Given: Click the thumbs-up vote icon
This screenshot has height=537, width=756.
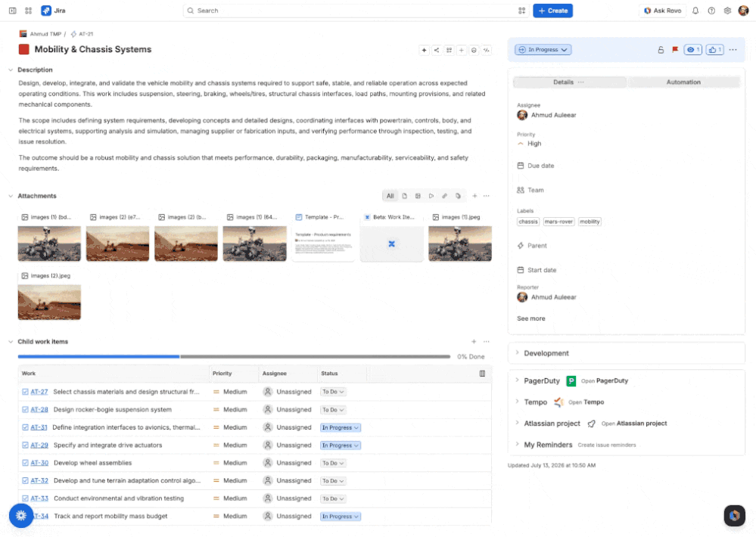Looking at the screenshot, I should click(x=714, y=50).
